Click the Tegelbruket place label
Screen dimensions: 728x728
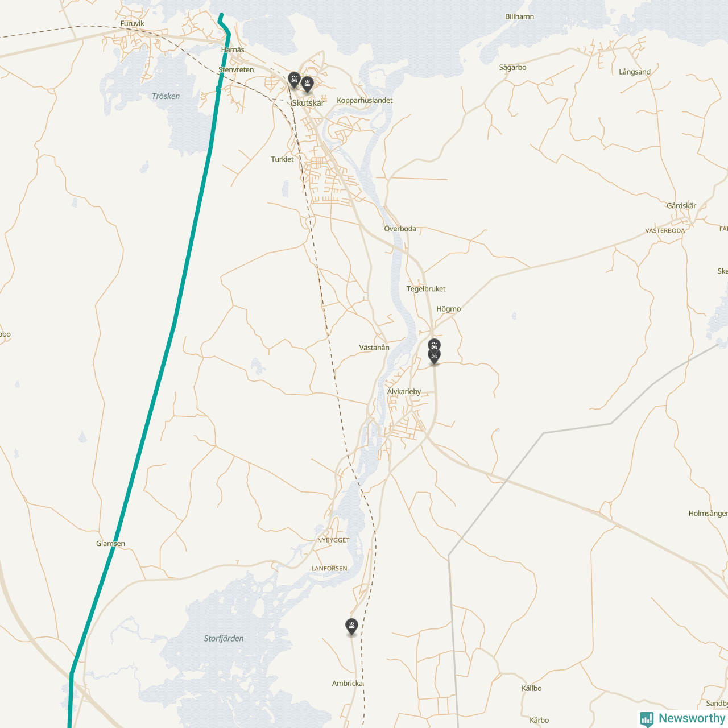(426, 289)
